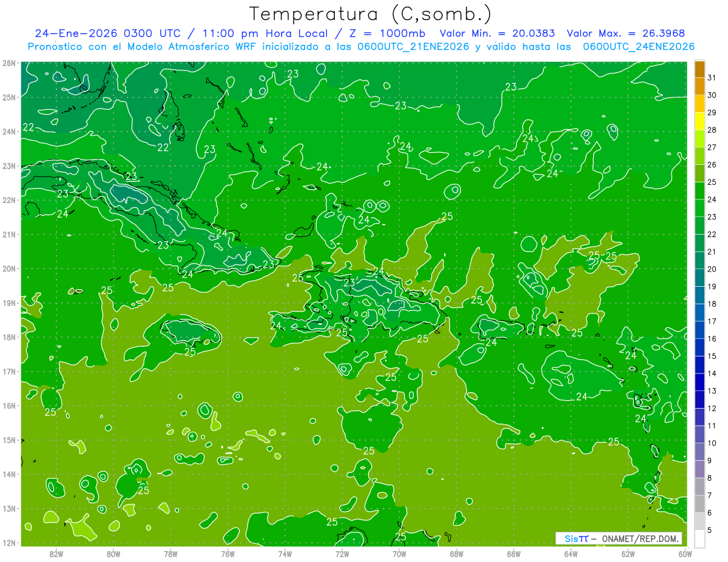Click the '12N' latitude axis label
Viewport: 728px width, 562px height.
tap(8, 543)
